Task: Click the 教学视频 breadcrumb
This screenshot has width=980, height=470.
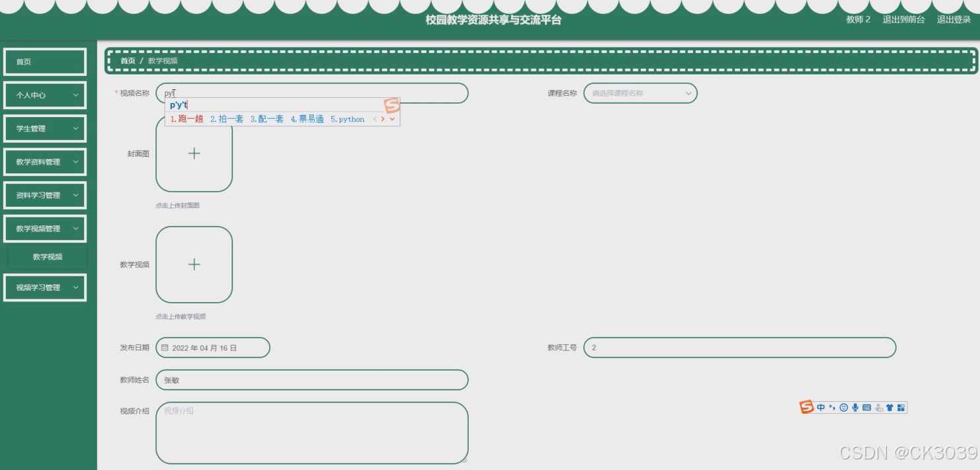Action: [x=163, y=61]
